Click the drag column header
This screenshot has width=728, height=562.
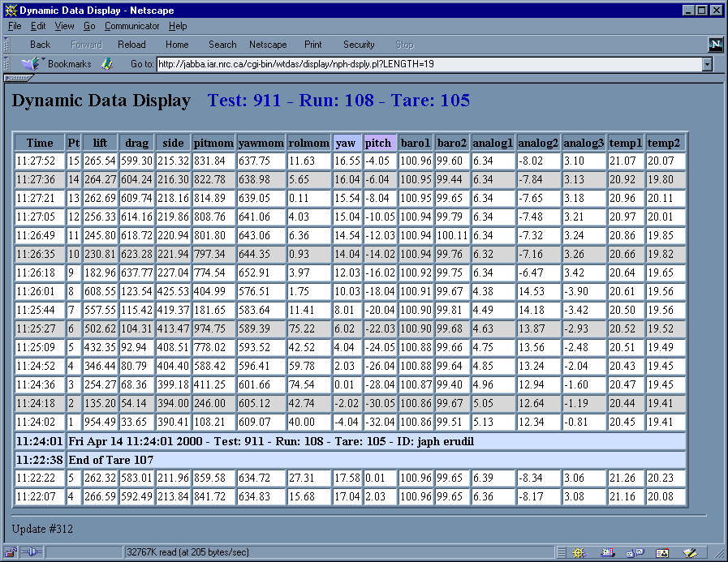(x=136, y=143)
